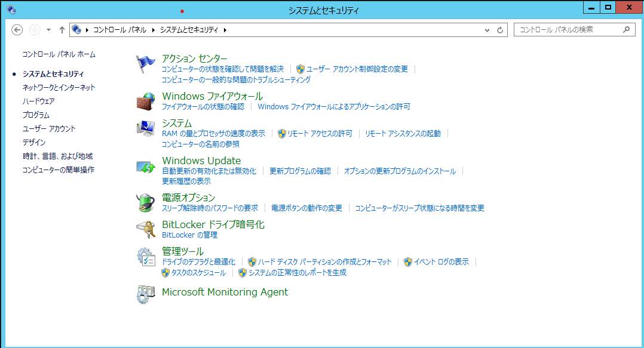This screenshot has width=644, height=348.
Task: Click 更新プログラムの確認 link
Action: click(300, 171)
